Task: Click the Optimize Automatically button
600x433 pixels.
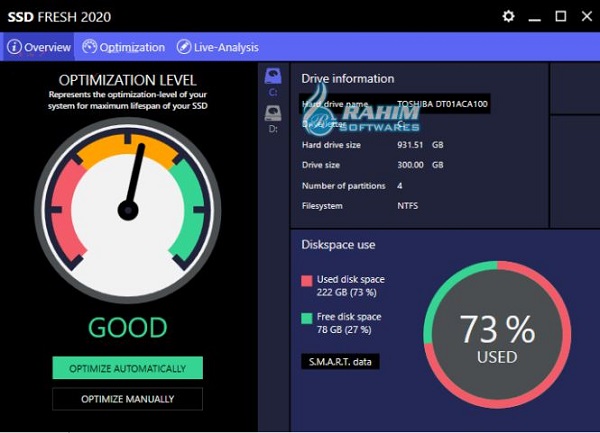Action: (x=127, y=368)
